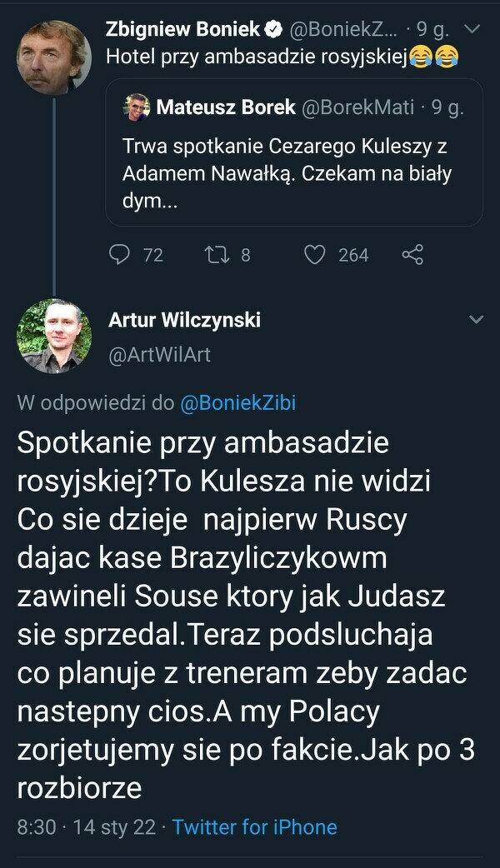Tap the 72 replies count
The image size is (500, 868).
(152, 255)
